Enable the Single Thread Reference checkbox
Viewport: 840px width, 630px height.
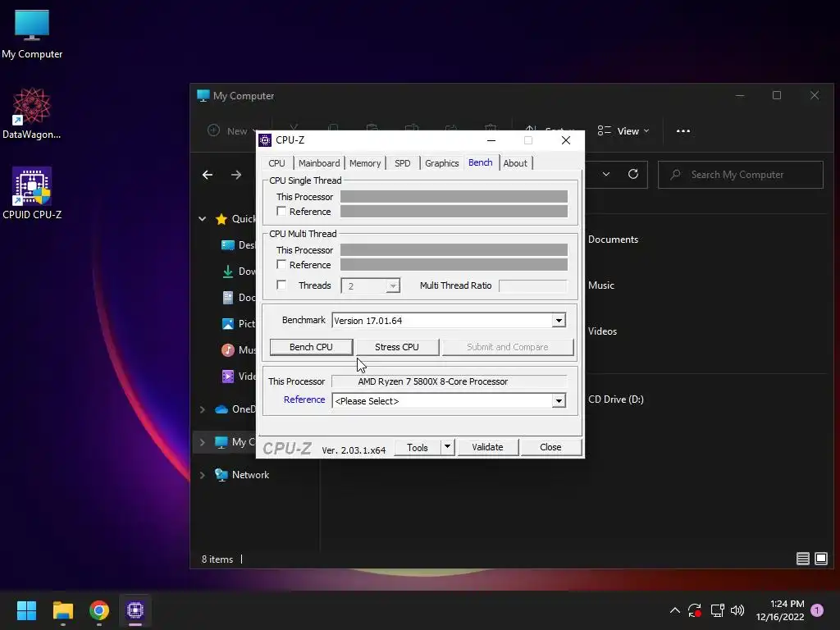[x=281, y=211]
